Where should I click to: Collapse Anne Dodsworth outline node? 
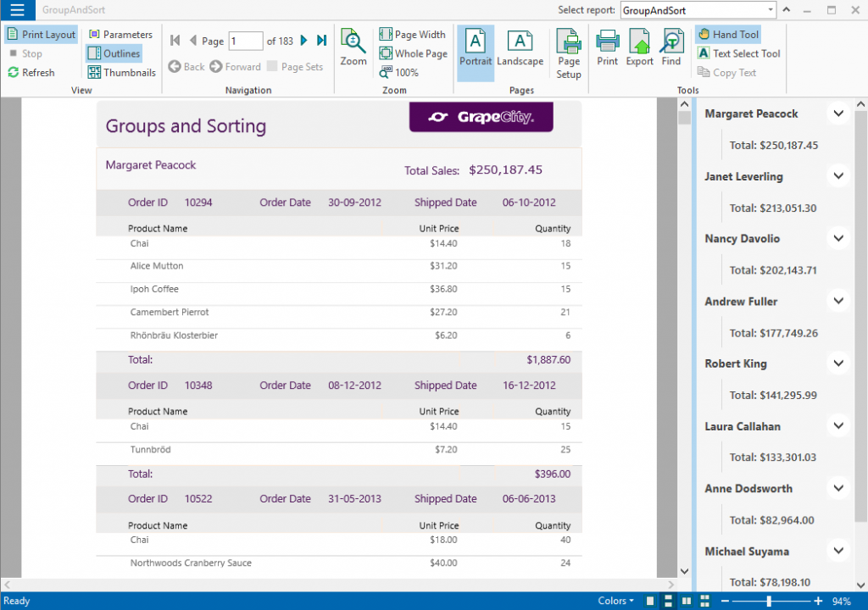tap(838, 488)
